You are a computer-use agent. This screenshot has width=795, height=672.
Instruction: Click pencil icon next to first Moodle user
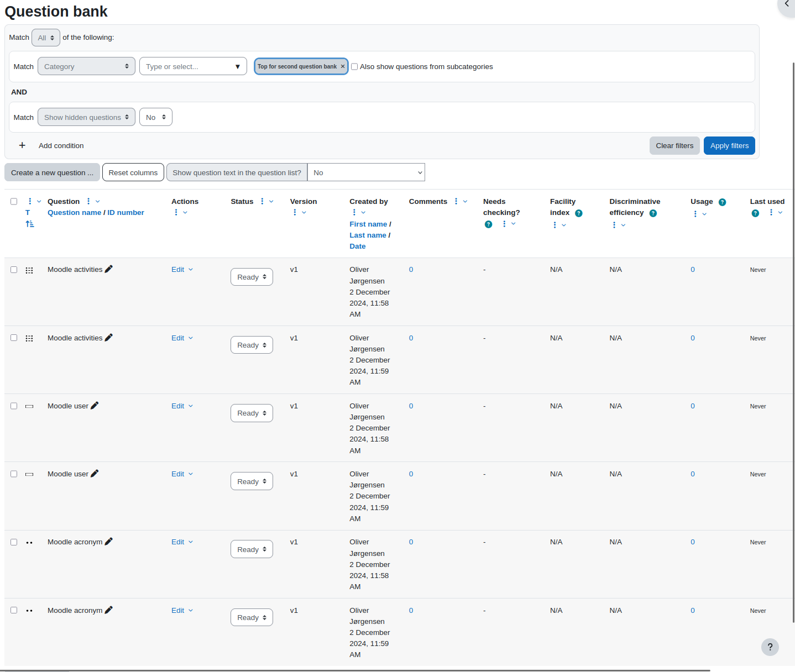click(95, 406)
